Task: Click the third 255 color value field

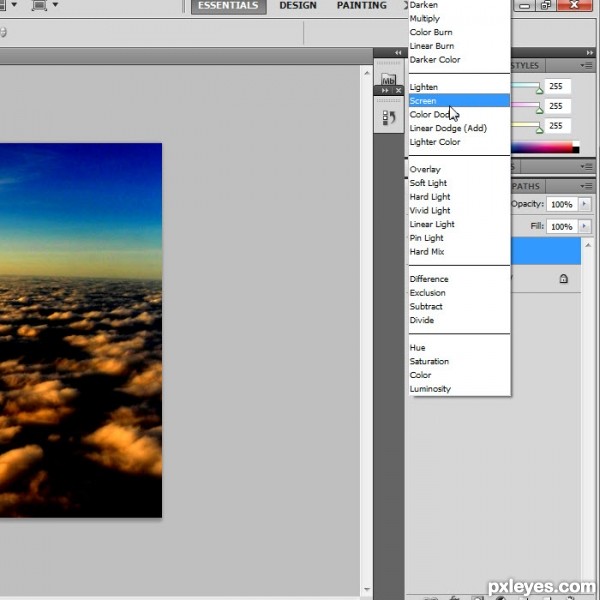Action: pyautogui.click(x=558, y=126)
